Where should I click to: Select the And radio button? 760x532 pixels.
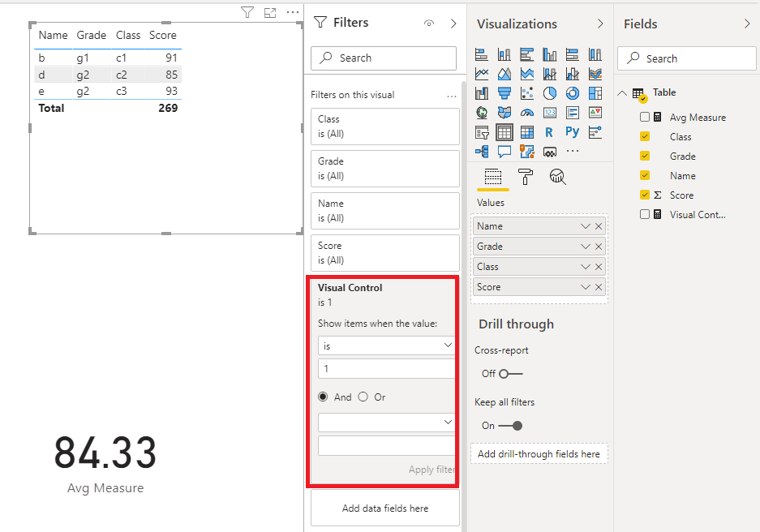(x=323, y=397)
